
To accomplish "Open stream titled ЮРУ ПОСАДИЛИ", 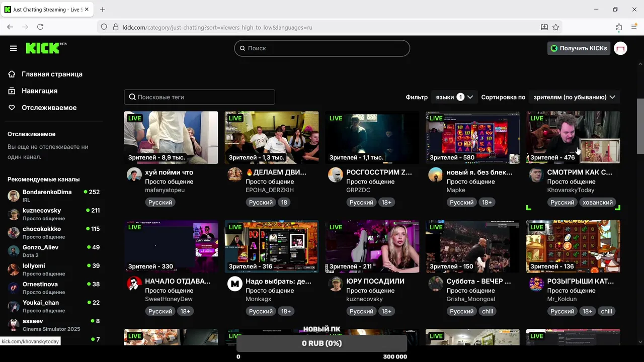I will [x=375, y=281].
